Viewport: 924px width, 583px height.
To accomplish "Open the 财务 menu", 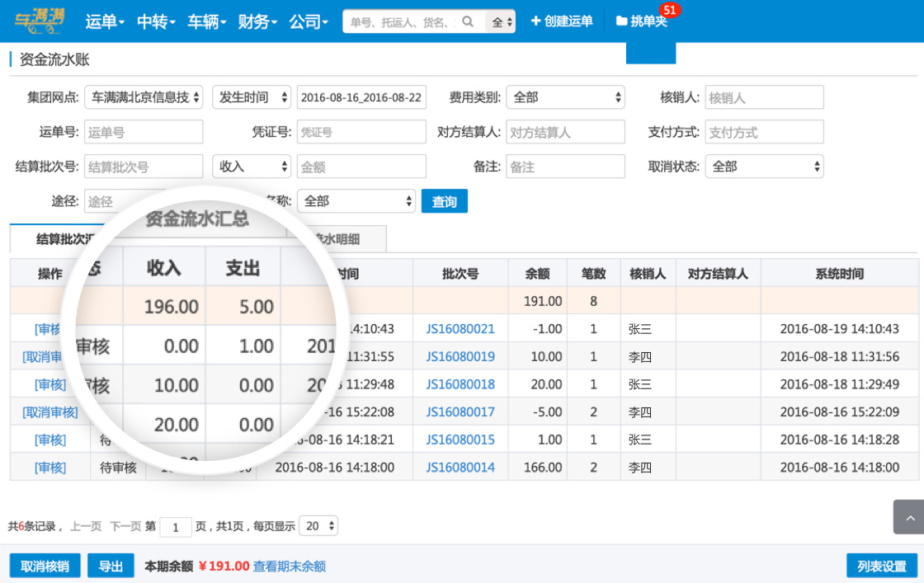I will 257,21.
